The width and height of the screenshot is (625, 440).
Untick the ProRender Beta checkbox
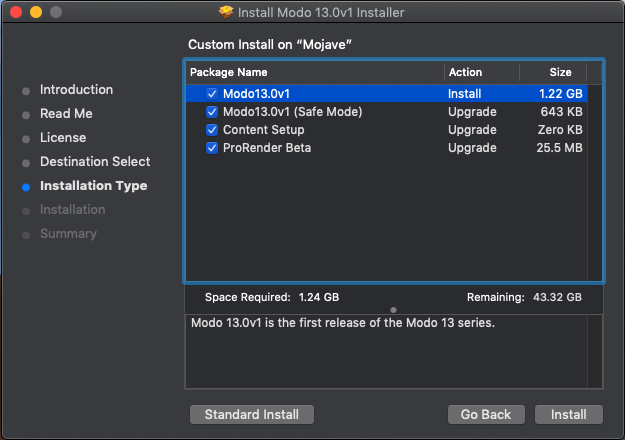tap(212, 148)
